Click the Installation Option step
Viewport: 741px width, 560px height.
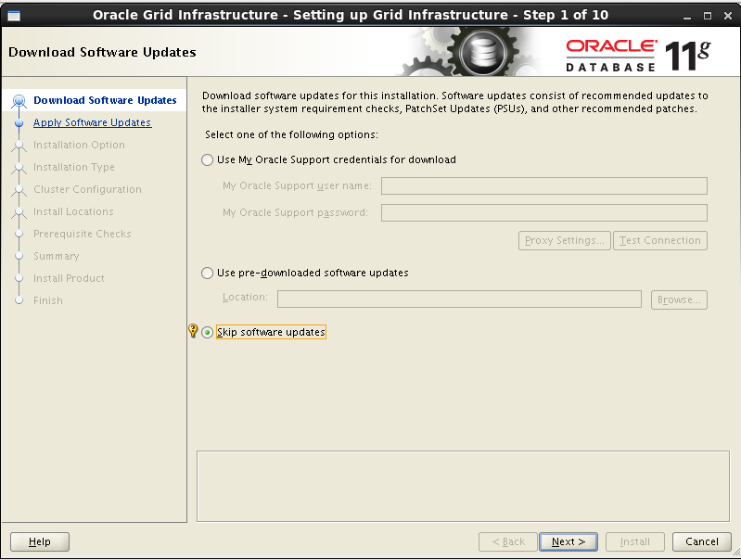pos(79,145)
